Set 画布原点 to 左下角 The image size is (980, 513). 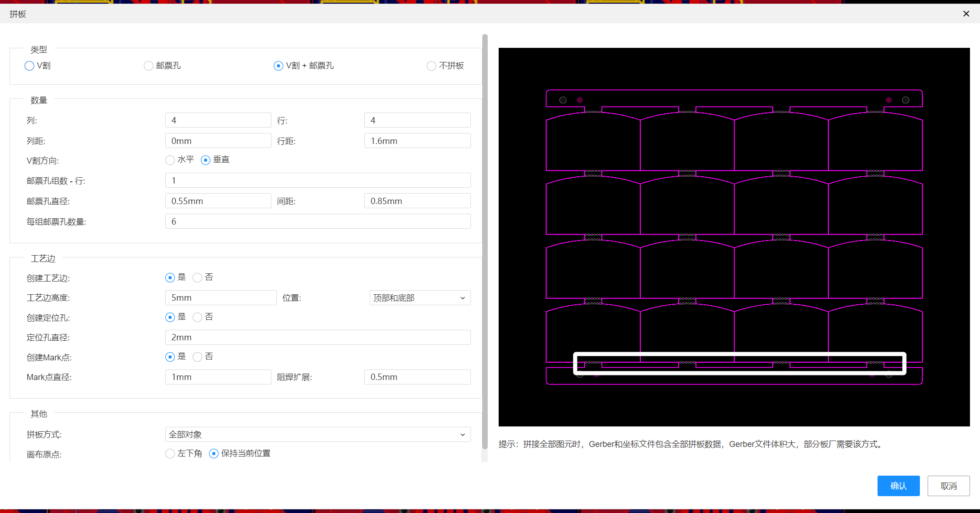pos(170,453)
